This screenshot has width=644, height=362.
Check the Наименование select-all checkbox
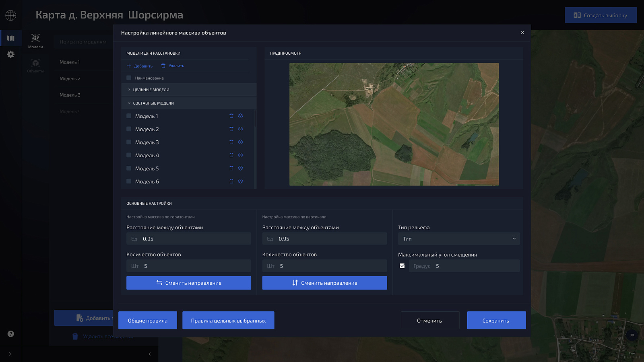pyautogui.click(x=129, y=78)
